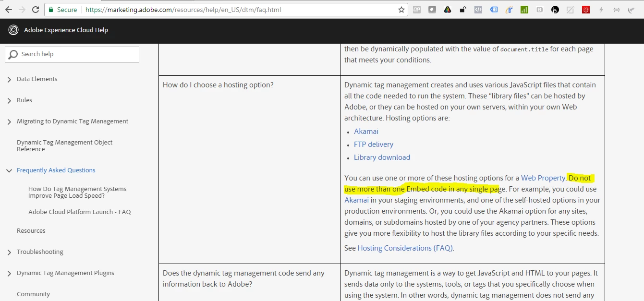Open Data Elements help topic

pos(37,79)
